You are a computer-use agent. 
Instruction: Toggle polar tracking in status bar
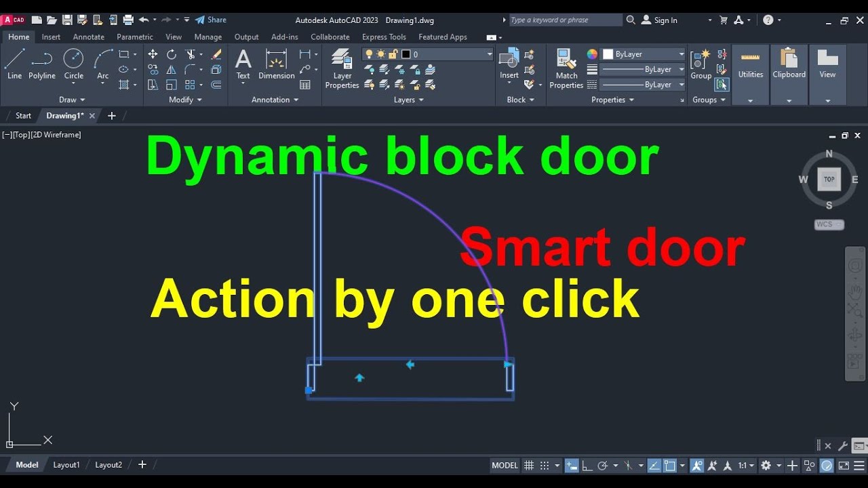(x=603, y=466)
